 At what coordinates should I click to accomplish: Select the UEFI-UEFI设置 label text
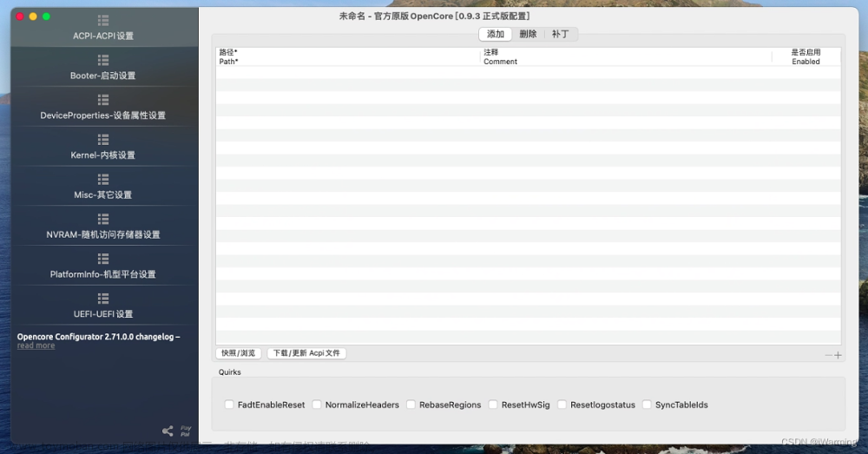(103, 314)
